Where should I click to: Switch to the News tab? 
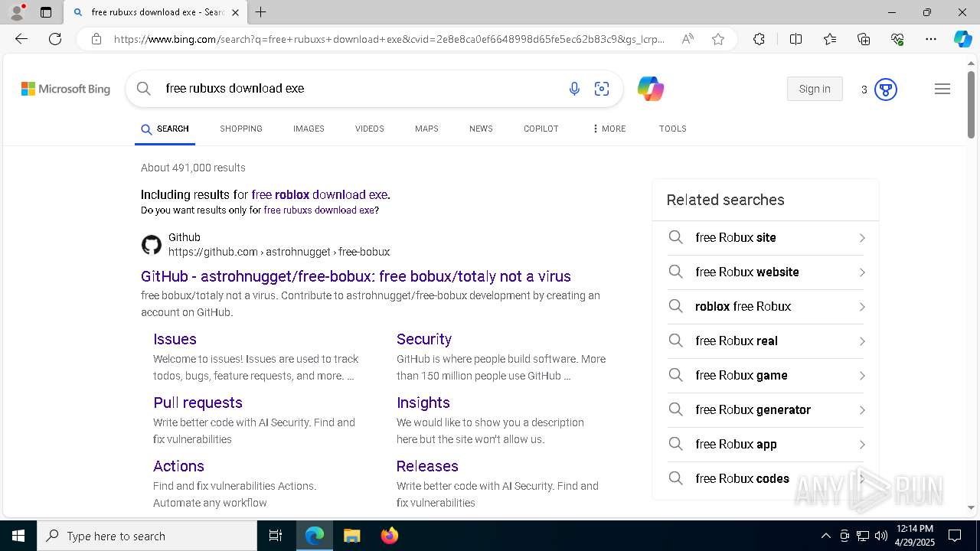point(481,129)
